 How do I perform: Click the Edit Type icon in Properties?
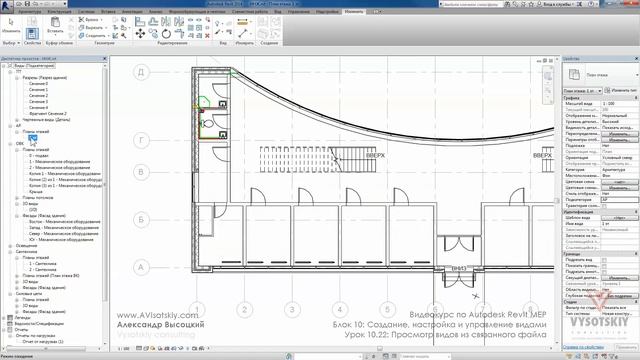point(607,90)
